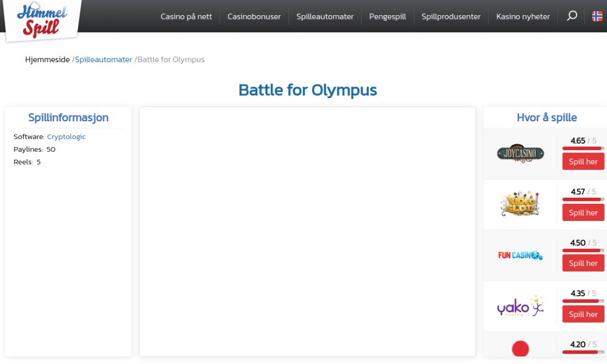The width and height of the screenshot is (607, 364).
Task: Open Cryptologic software link
Action: click(x=66, y=136)
